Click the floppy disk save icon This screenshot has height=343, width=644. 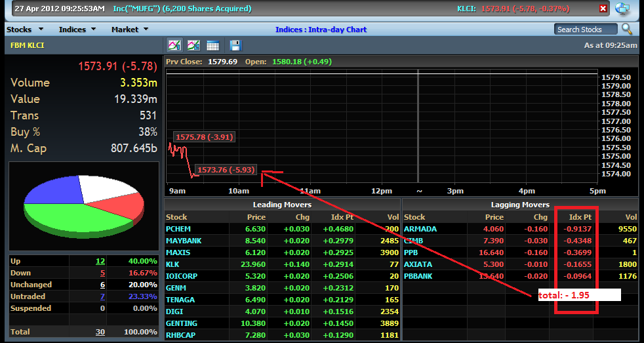[235, 45]
